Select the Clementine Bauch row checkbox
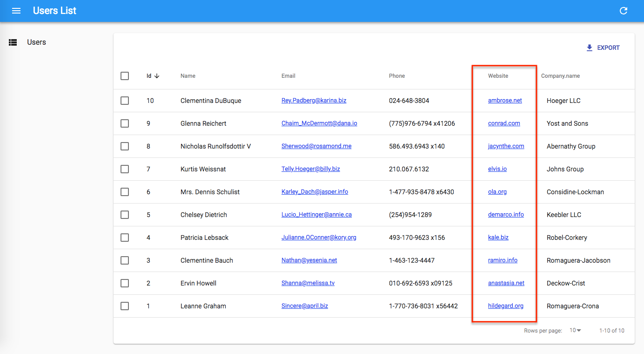Screen dimensions: 644x354 pyautogui.click(x=125, y=260)
